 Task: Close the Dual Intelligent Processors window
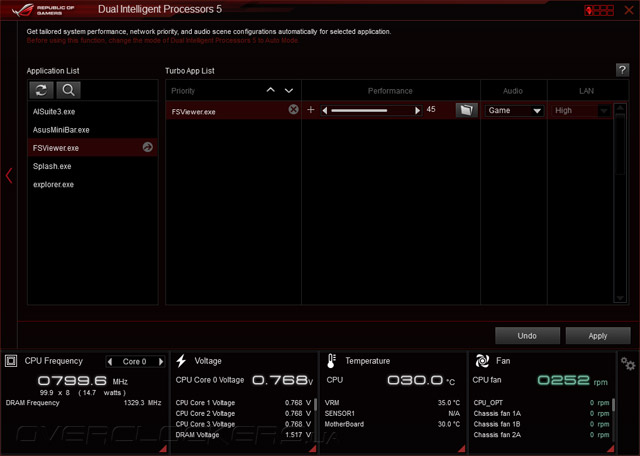click(x=629, y=10)
